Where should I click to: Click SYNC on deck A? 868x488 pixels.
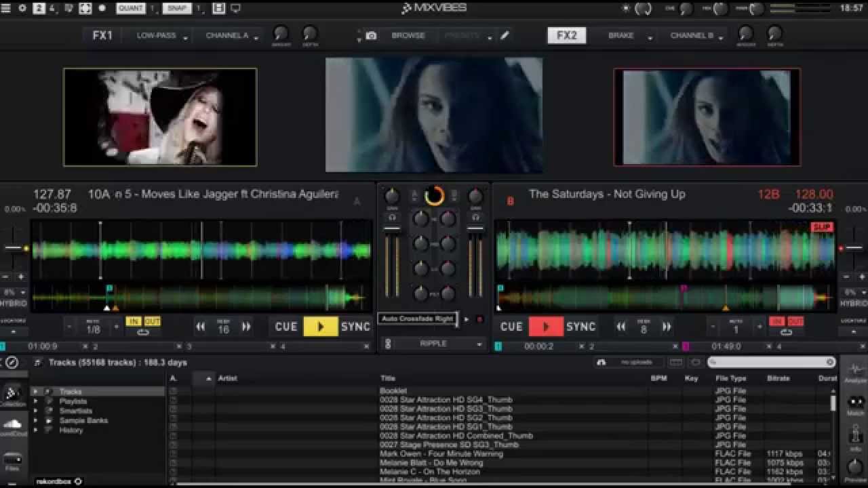pos(355,327)
